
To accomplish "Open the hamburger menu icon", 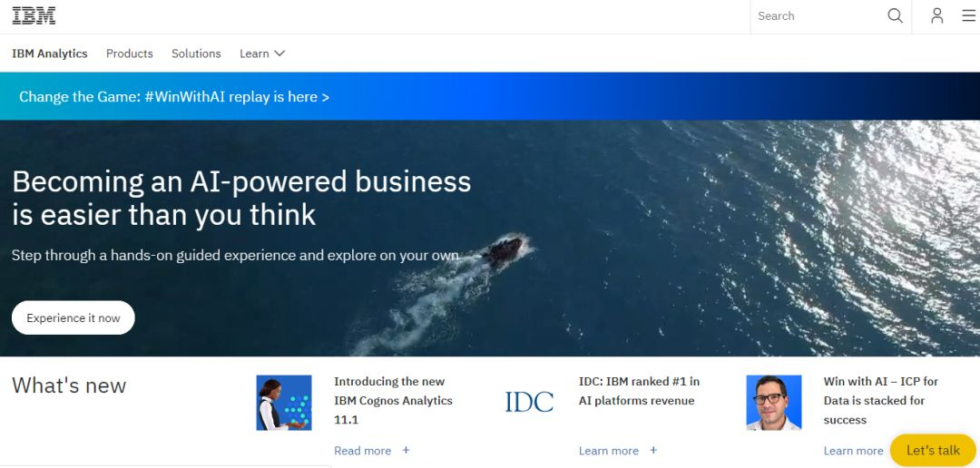I will (x=969, y=15).
